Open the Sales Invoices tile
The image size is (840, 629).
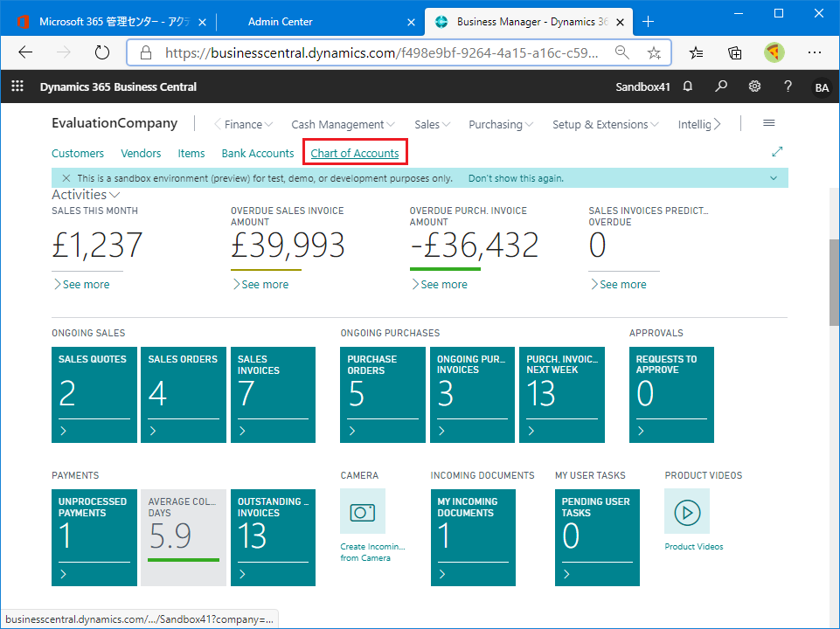pyautogui.click(x=274, y=395)
